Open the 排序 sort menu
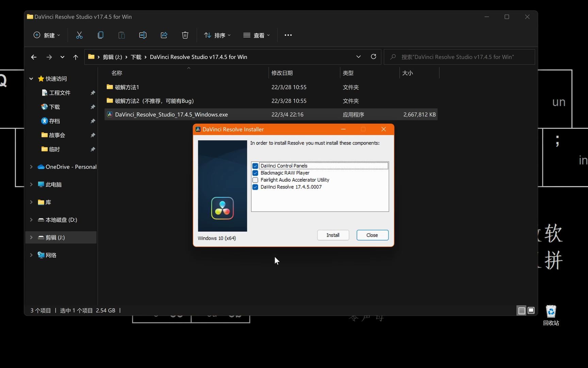This screenshot has width=588, height=368. (217, 35)
